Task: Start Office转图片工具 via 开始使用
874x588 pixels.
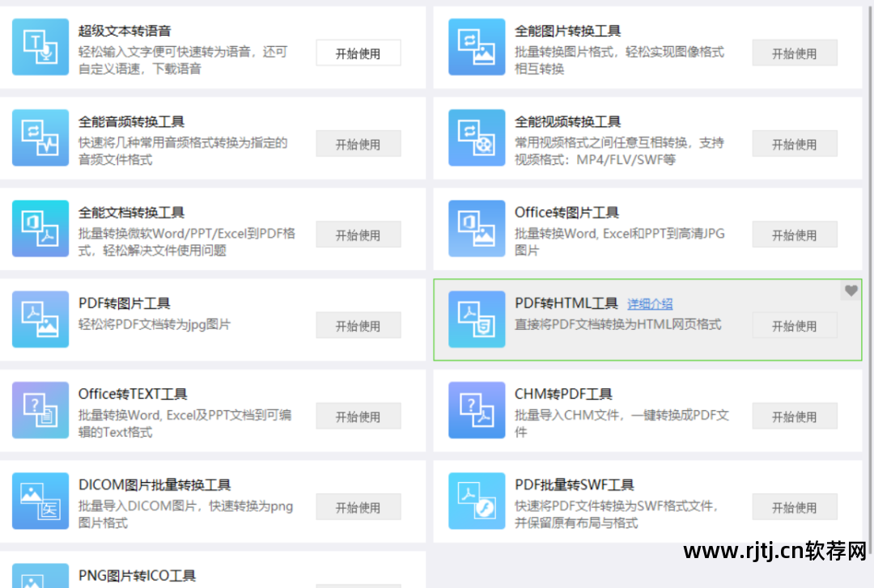Action: (795, 235)
